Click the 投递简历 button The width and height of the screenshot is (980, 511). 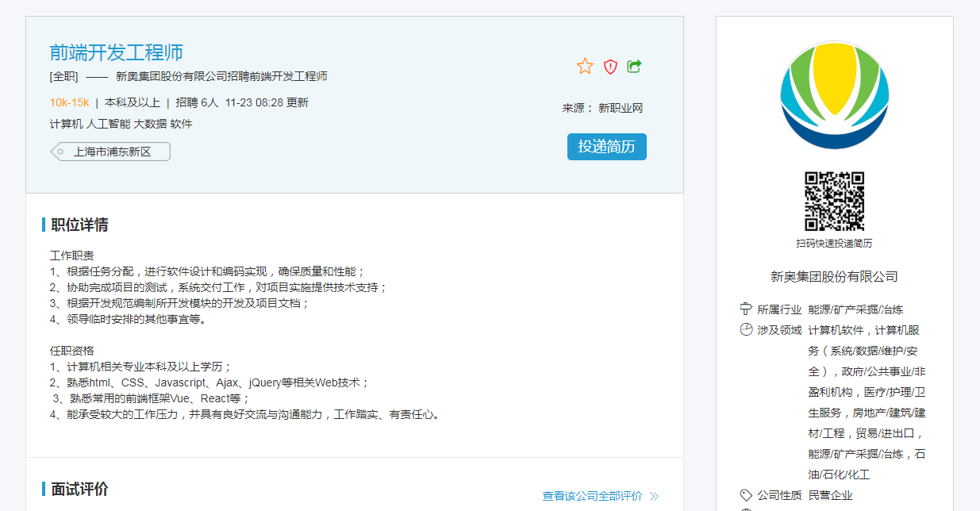606,147
